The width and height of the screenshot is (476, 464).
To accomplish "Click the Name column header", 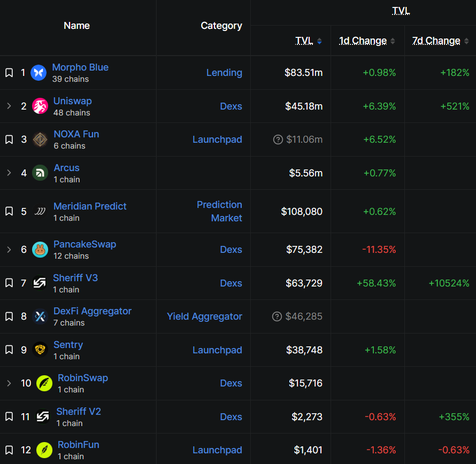I will tap(76, 26).
